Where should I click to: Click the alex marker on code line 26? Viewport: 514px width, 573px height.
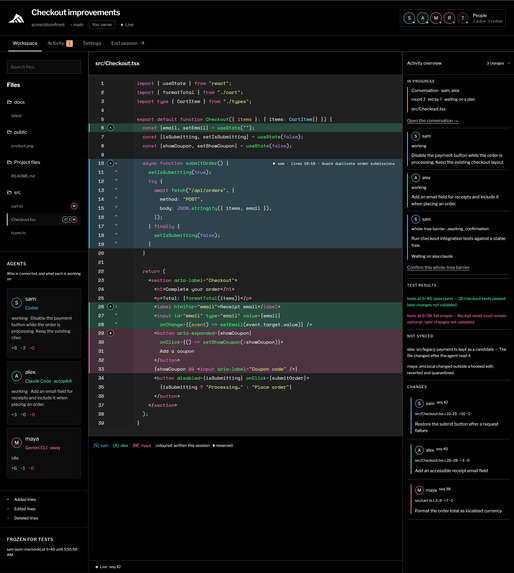point(110,307)
